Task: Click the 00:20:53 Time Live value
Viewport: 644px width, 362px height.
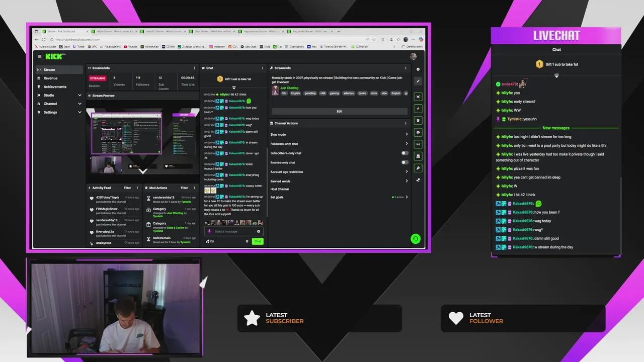Action: [x=188, y=77]
